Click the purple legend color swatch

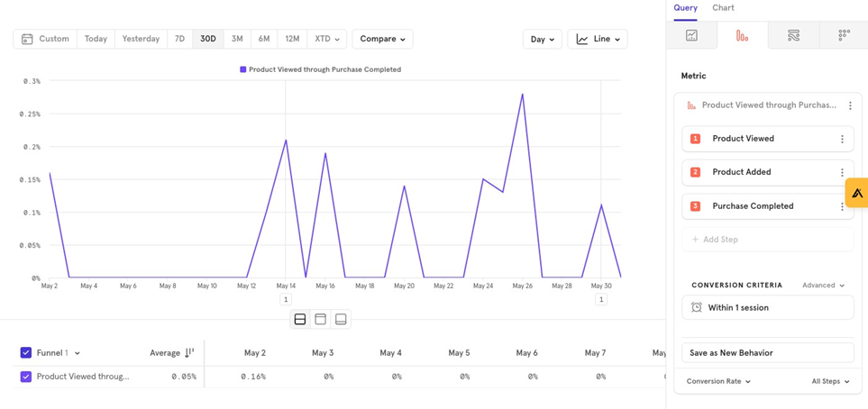pos(242,69)
